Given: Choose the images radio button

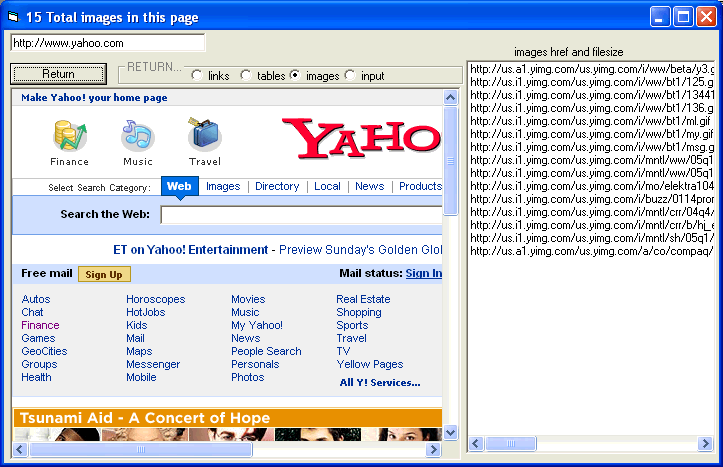Looking at the screenshot, I should (295, 76).
